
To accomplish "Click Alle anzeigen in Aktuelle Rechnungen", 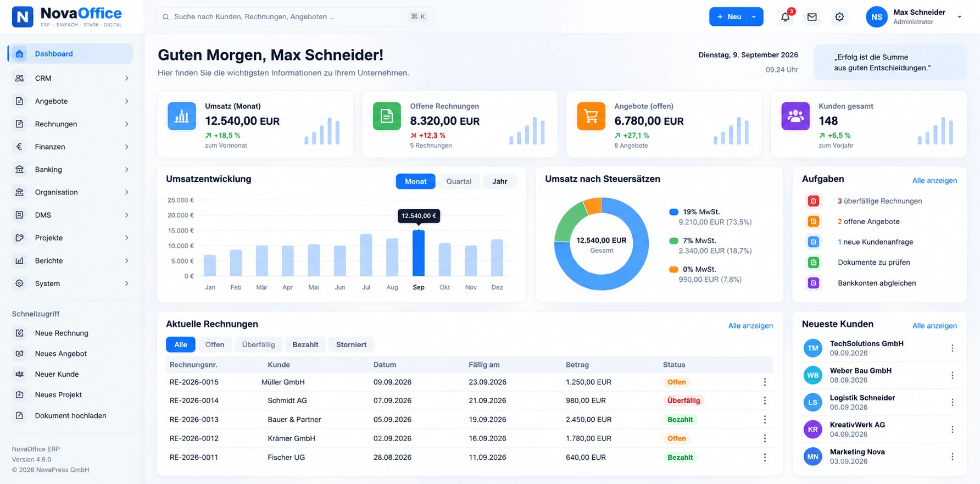I will coord(750,326).
